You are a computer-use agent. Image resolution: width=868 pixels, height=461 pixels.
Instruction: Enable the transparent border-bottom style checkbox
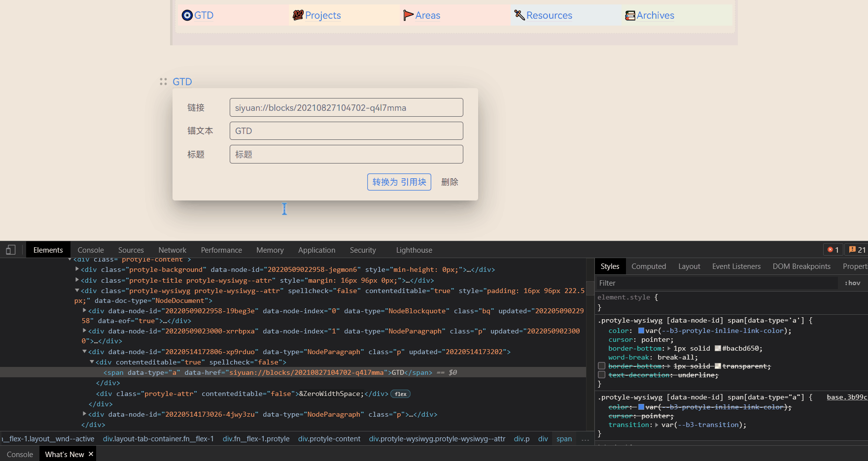(x=602, y=366)
